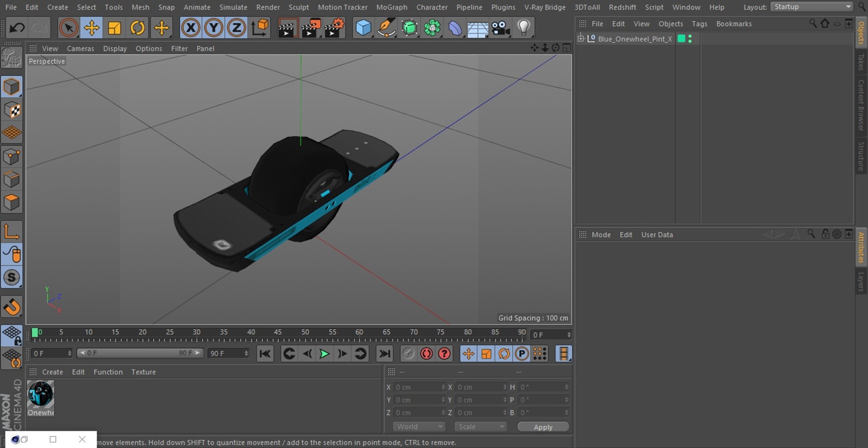The height and width of the screenshot is (448, 868).
Task: Step to the next frame
Action: 342,354
